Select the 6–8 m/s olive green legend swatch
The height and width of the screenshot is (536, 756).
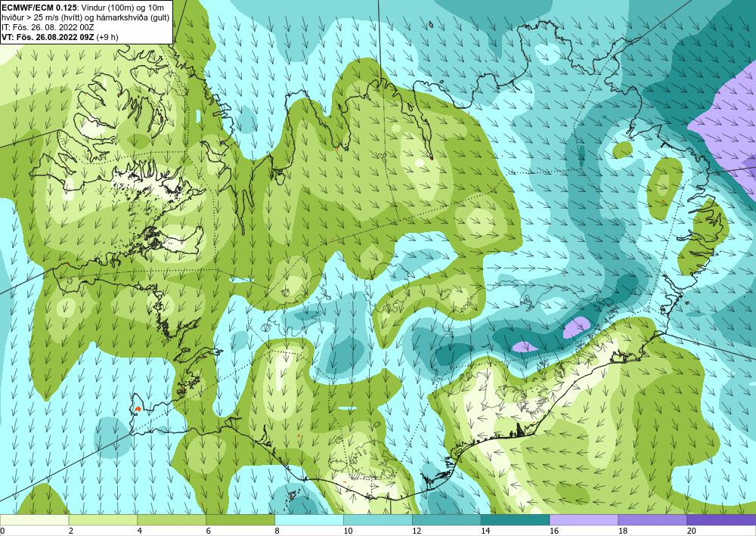pos(240,520)
